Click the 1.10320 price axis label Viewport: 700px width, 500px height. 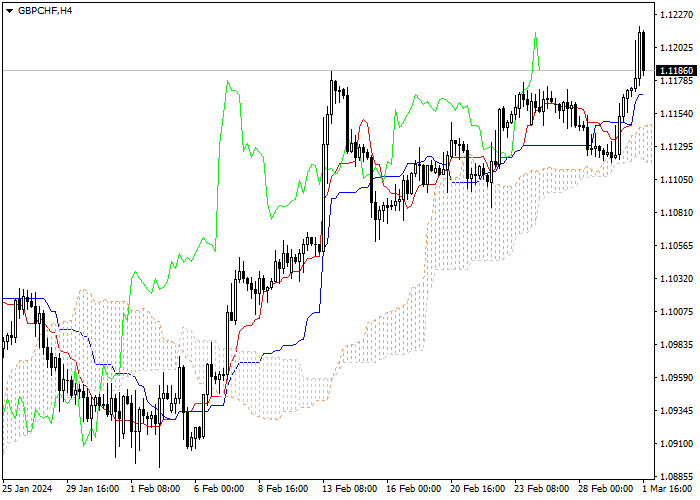click(x=676, y=279)
